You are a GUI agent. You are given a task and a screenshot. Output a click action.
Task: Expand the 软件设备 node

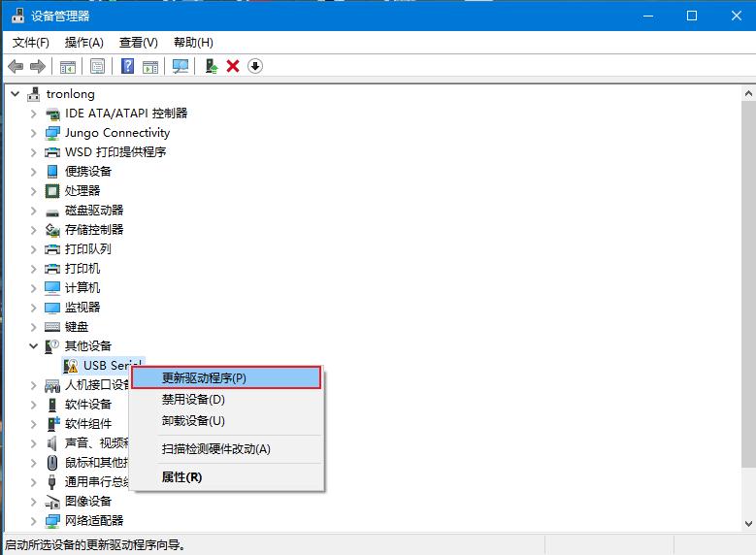click(x=33, y=405)
